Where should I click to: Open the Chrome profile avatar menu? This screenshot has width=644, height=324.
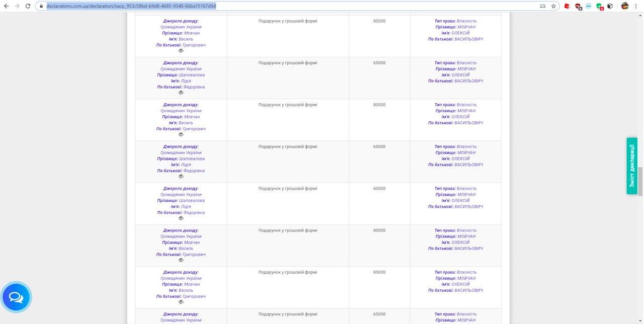pyautogui.click(x=625, y=6)
